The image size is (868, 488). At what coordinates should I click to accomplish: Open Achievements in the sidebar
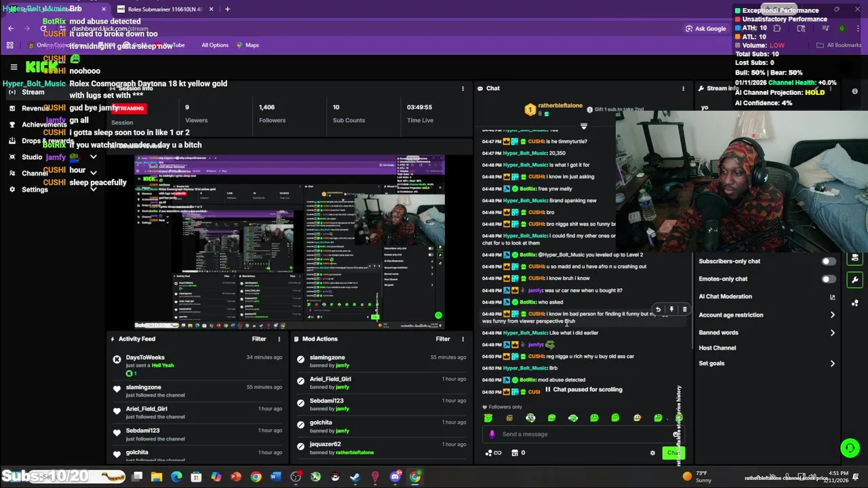37,125
